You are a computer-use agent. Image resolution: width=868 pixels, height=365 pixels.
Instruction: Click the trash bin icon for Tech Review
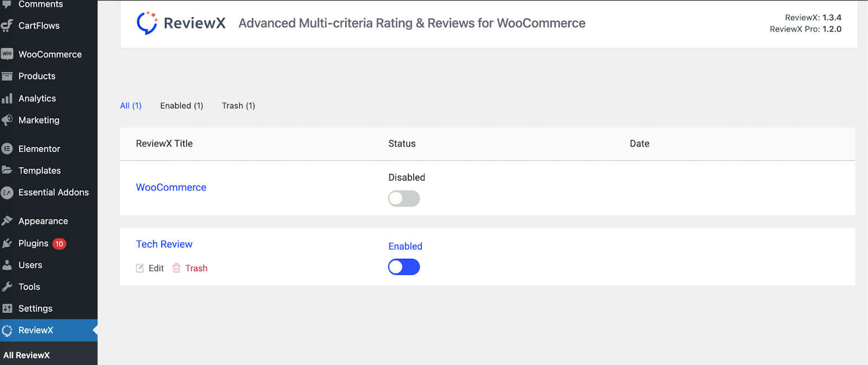176,268
